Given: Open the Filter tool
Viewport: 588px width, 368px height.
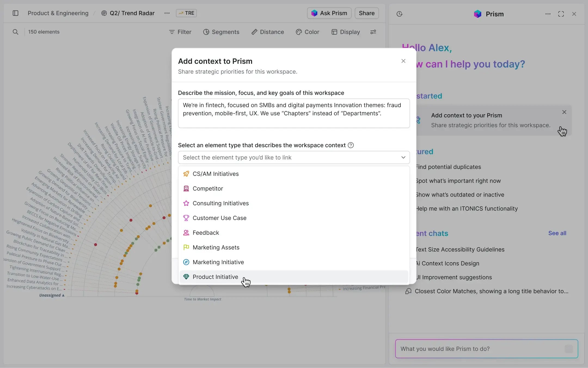Looking at the screenshot, I should point(180,32).
